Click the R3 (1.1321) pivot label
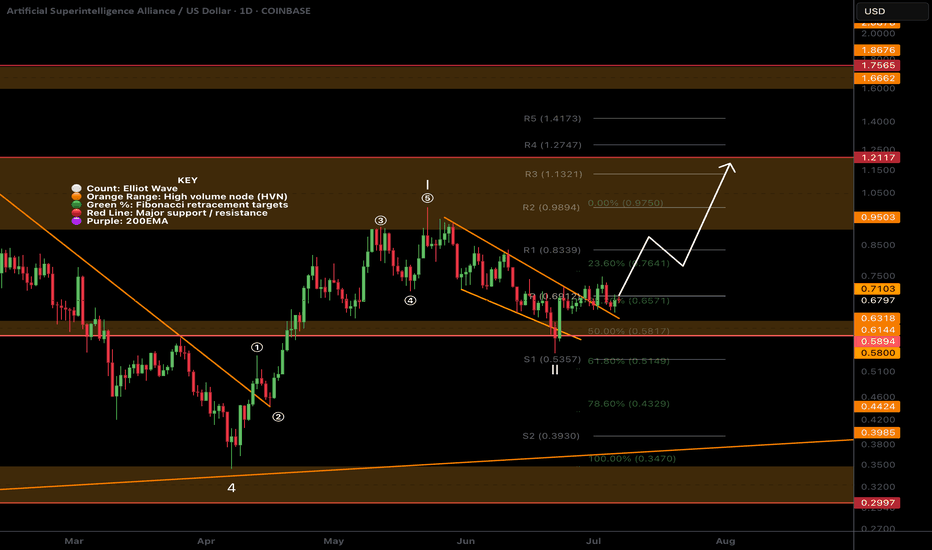The image size is (932, 550). point(553,174)
